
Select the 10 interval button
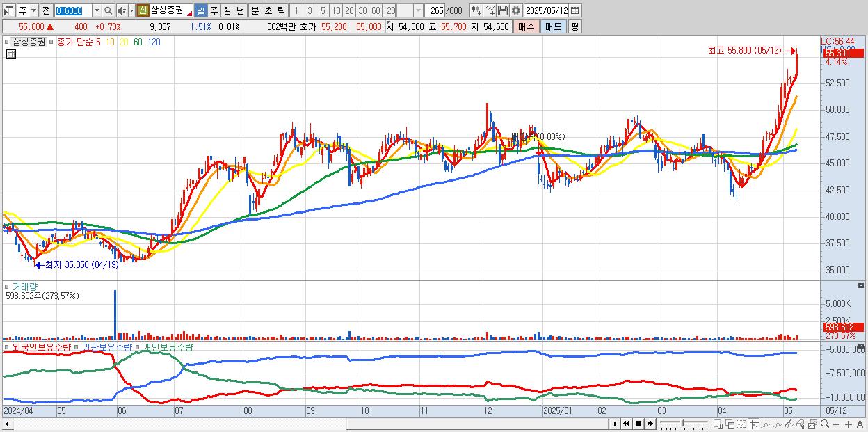tap(336, 10)
